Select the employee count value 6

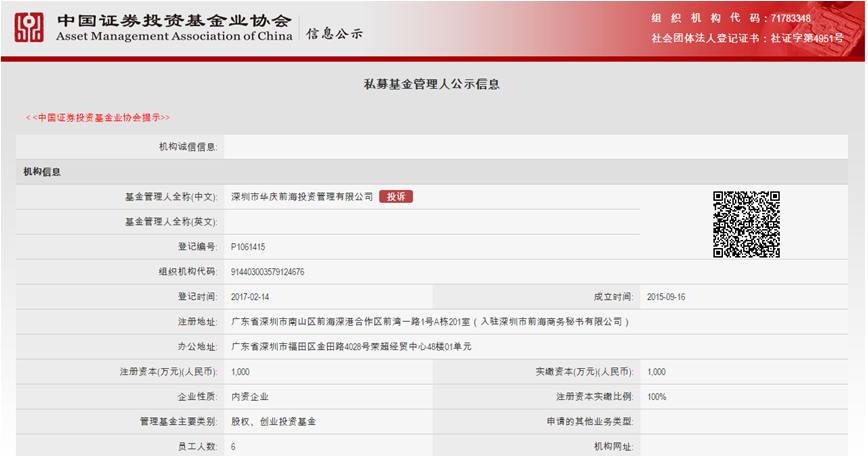tap(233, 446)
